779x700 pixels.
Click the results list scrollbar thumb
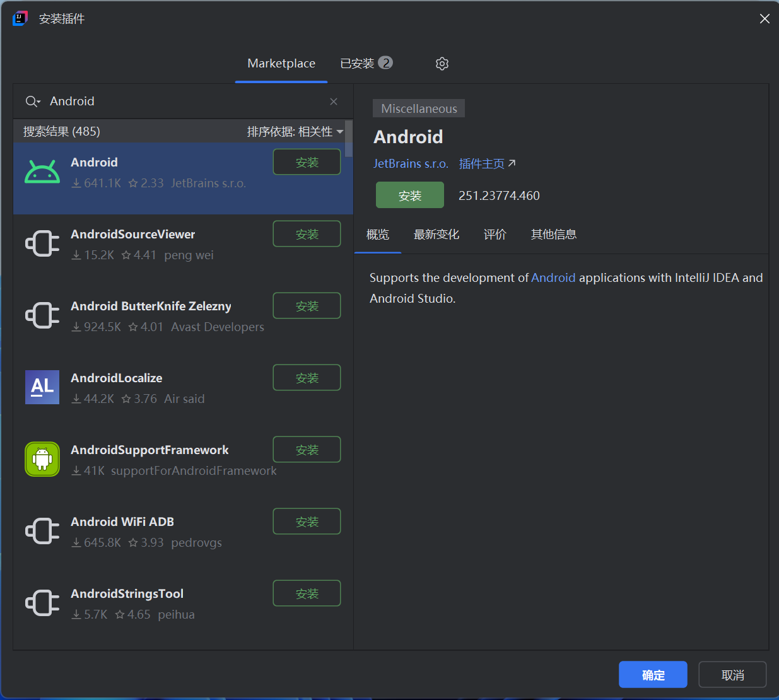(x=349, y=138)
